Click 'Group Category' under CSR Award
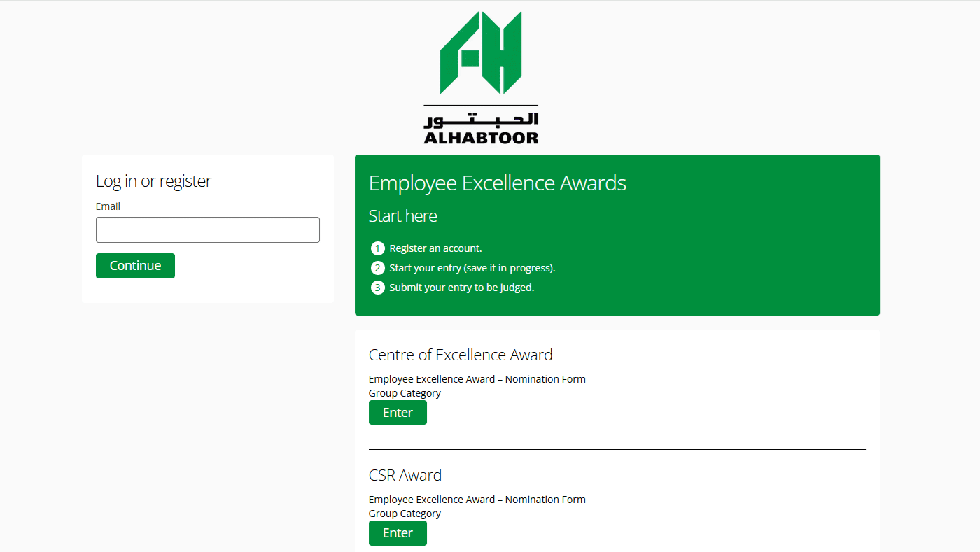The width and height of the screenshot is (980, 552). coord(405,514)
